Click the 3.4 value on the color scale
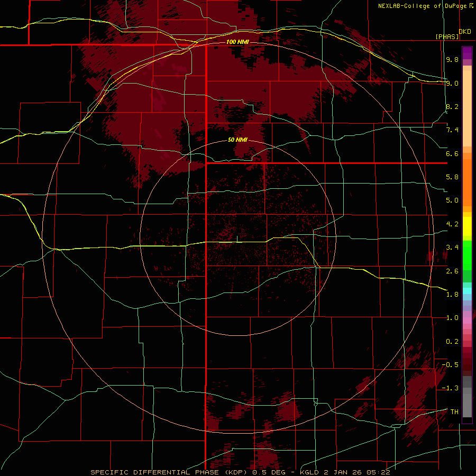This screenshot has width=476, height=476. (452, 248)
